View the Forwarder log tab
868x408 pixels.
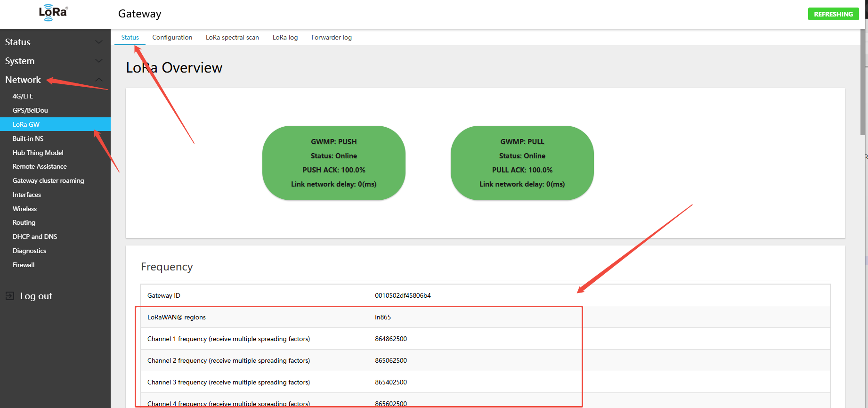pos(332,37)
